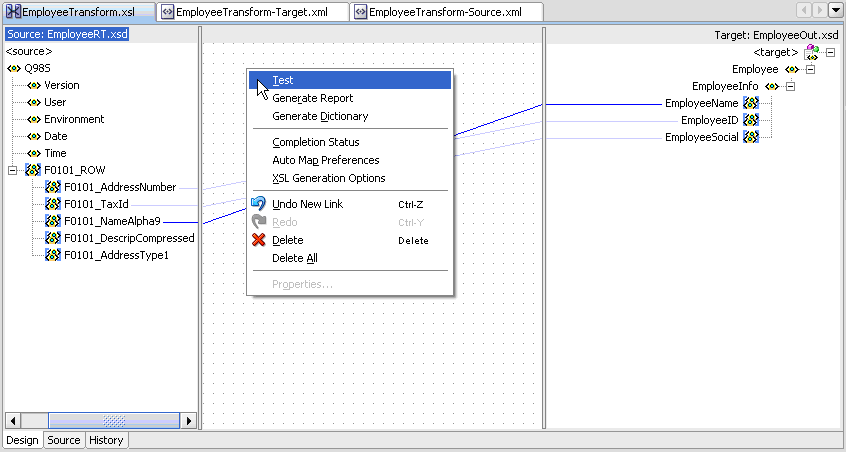Collapse the target root node
Viewport: 846px width, 452px height.
click(830, 52)
